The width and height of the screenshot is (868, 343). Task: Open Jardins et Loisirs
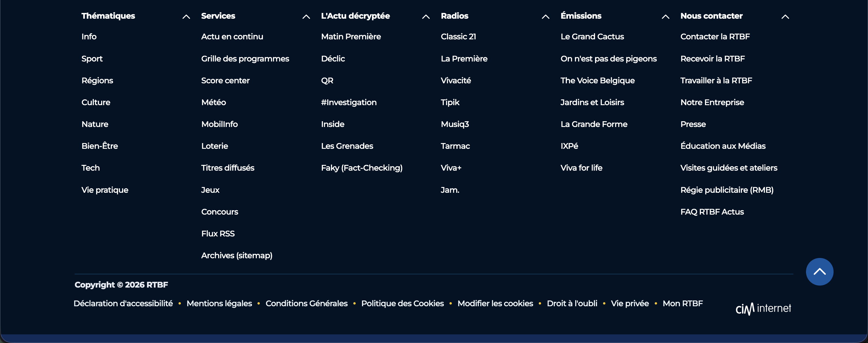point(592,102)
